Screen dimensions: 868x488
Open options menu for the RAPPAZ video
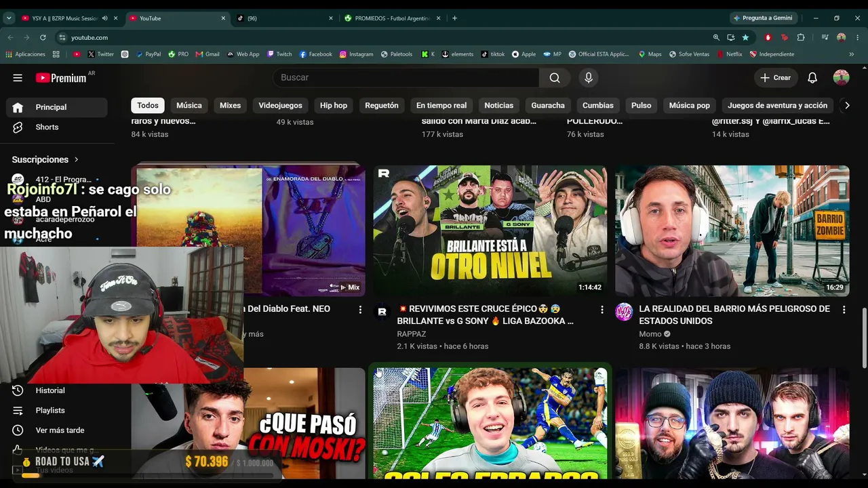[x=601, y=310]
